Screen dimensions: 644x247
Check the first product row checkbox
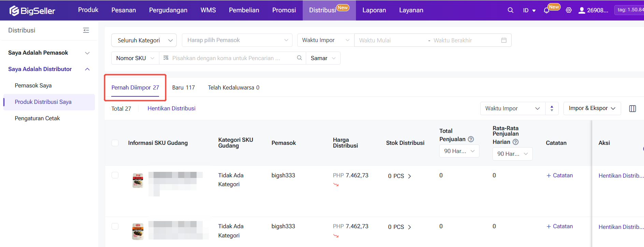pyautogui.click(x=115, y=175)
